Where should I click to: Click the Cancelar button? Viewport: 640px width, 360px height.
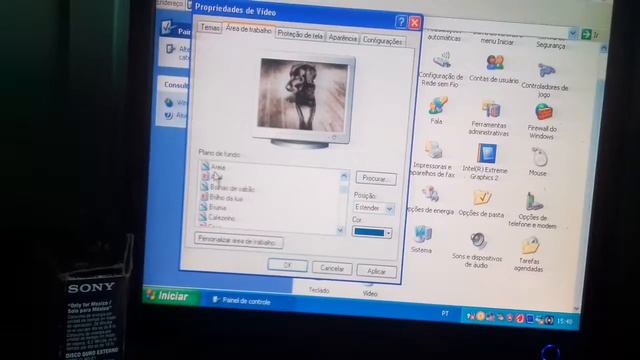[332, 268]
